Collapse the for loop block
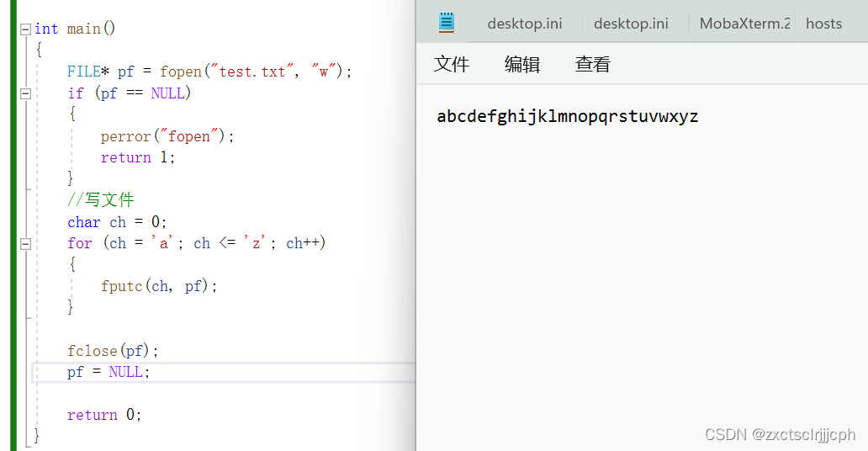The height and width of the screenshot is (451, 868). (25, 244)
